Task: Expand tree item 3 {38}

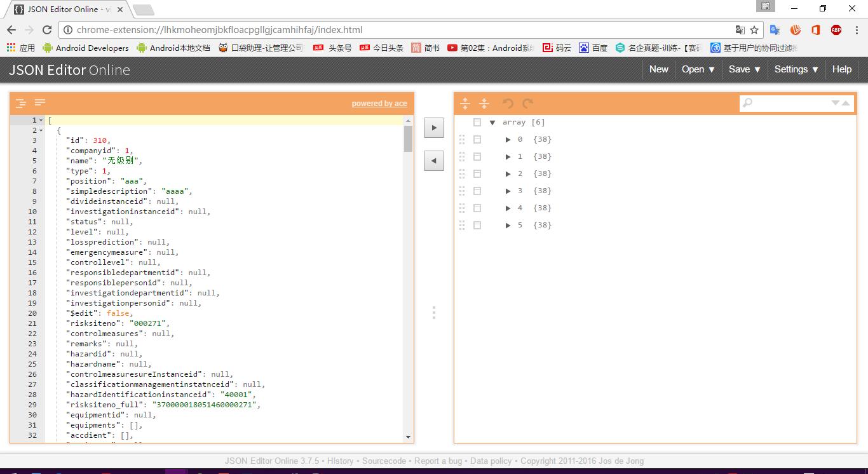Action: (508, 191)
